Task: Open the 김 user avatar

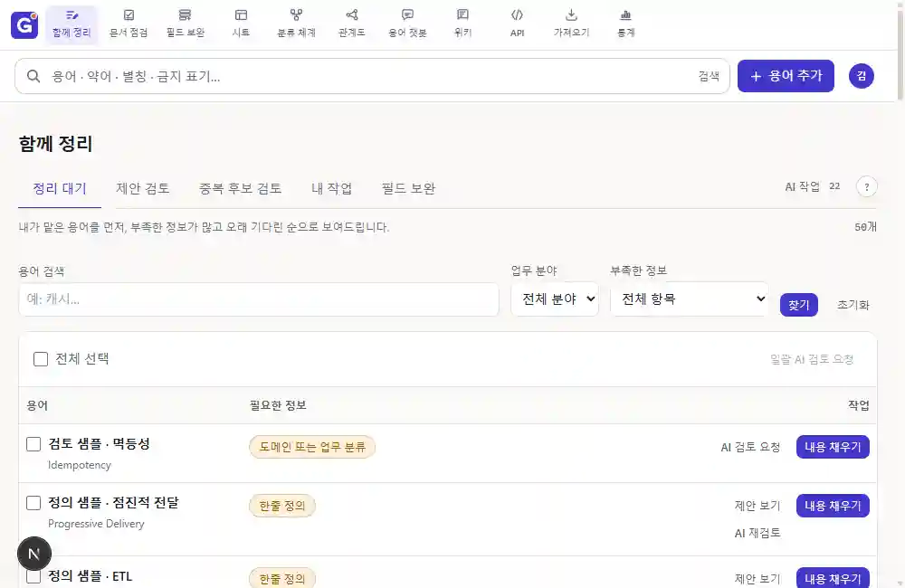Action: 862,76
